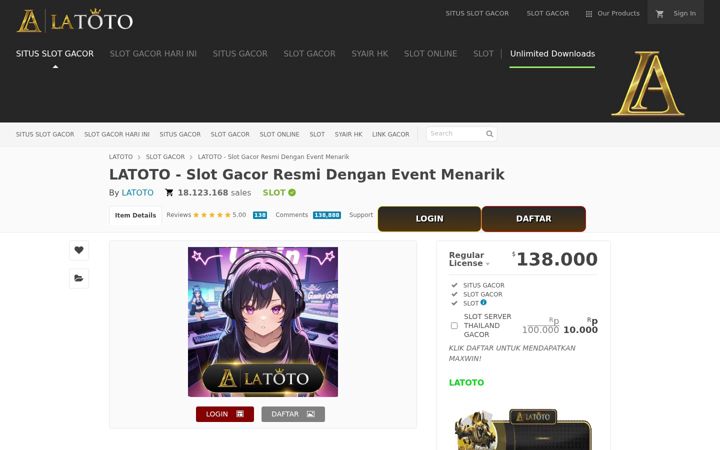Click the large gold LA emblem
Screen dimensions: 720x450
pos(647,83)
